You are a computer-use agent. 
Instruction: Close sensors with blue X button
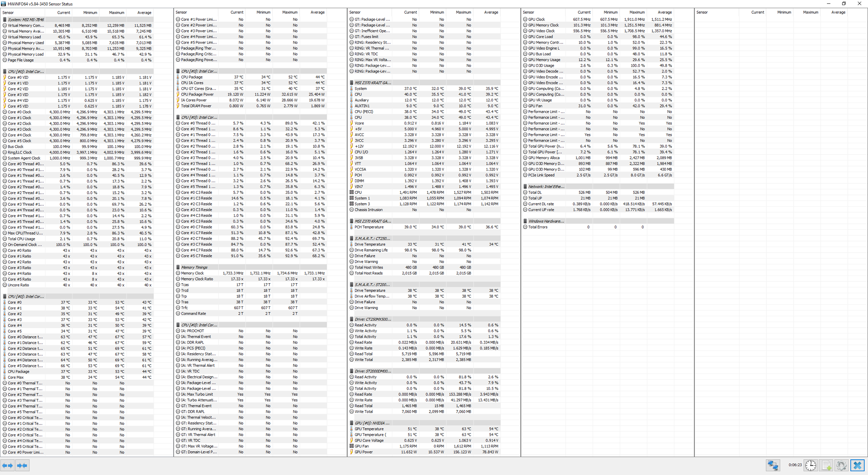[x=857, y=465]
